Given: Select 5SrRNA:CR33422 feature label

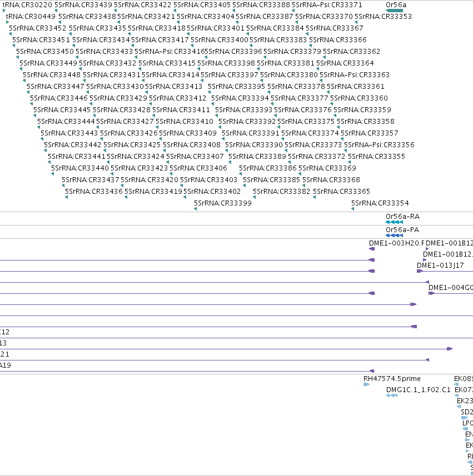Looking at the screenshot, I should click(142, 5).
